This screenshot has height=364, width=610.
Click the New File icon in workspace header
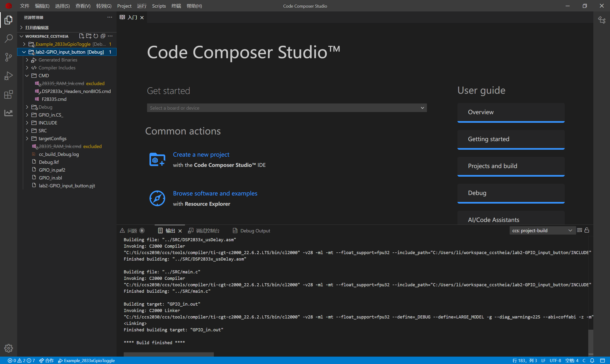(81, 36)
